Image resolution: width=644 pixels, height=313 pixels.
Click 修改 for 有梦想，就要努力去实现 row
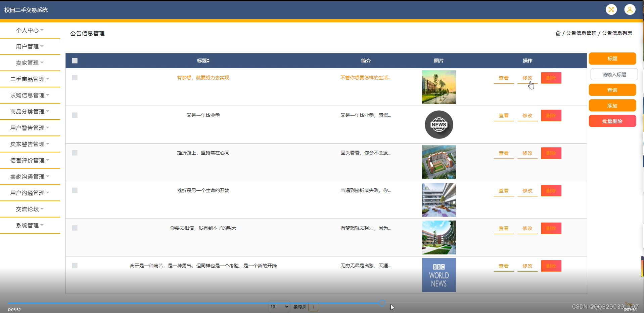point(527,78)
